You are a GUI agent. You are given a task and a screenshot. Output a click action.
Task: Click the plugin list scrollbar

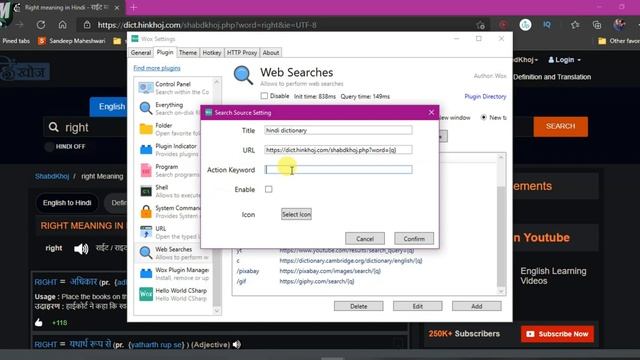tap(217, 196)
